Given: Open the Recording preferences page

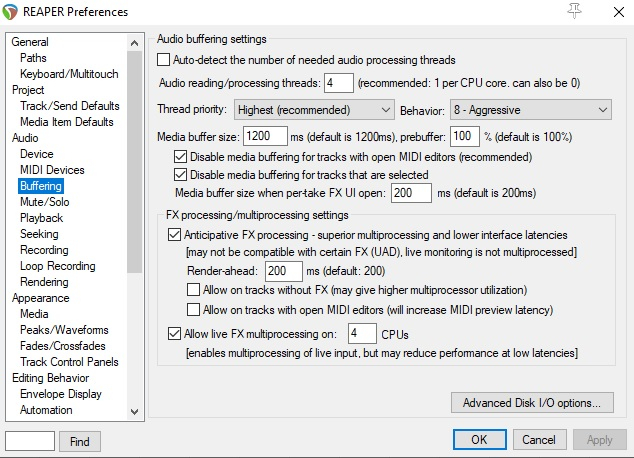Looking at the screenshot, I should pyautogui.click(x=44, y=250).
